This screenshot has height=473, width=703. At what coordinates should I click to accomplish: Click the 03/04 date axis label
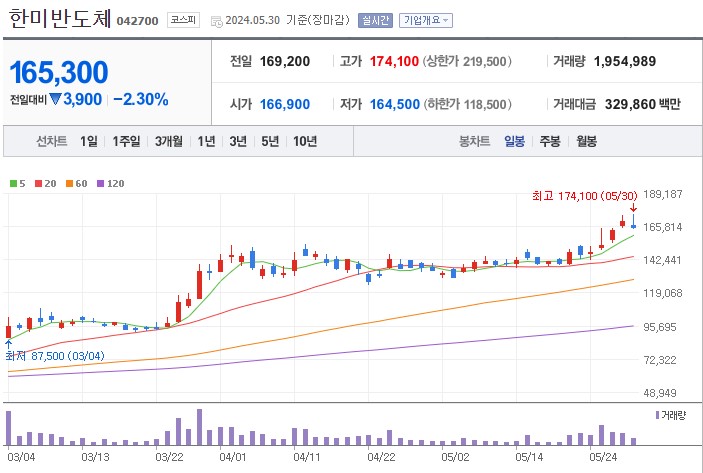pos(21,457)
